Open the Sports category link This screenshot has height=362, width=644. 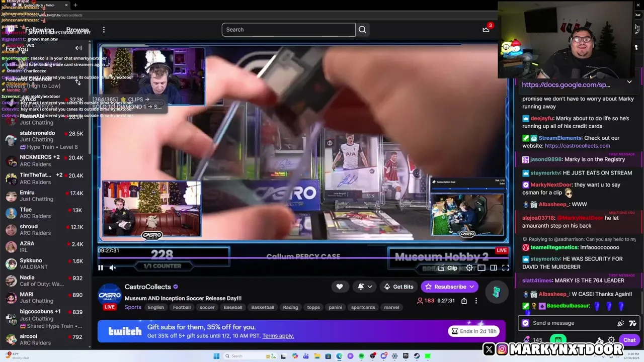133,307
